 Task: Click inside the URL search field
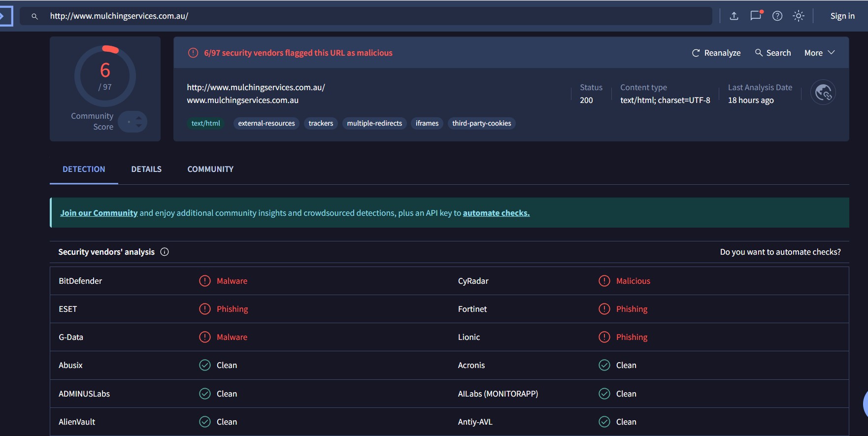point(366,16)
